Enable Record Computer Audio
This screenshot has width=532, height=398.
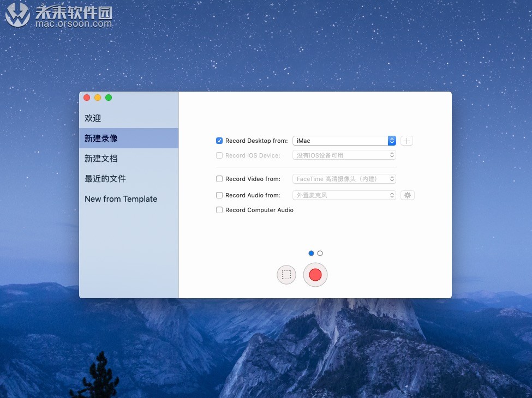219,210
